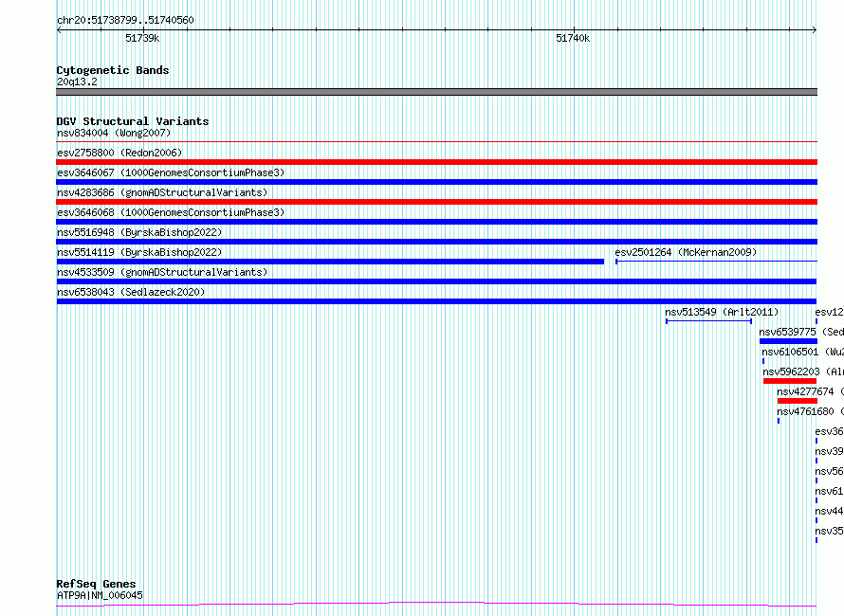Open variant label esv2758800 (Redon2006)
The height and width of the screenshot is (616, 844).
[119, 153]
